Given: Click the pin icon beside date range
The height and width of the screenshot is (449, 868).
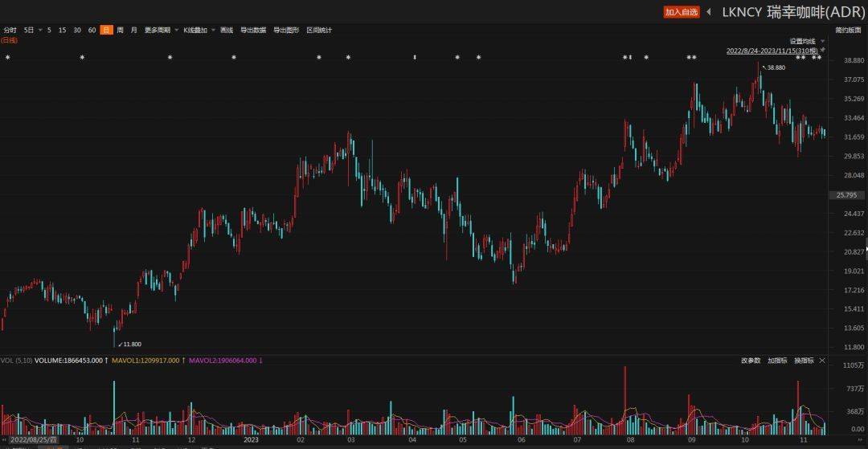Looking at the screenshot, I should 821,50.
